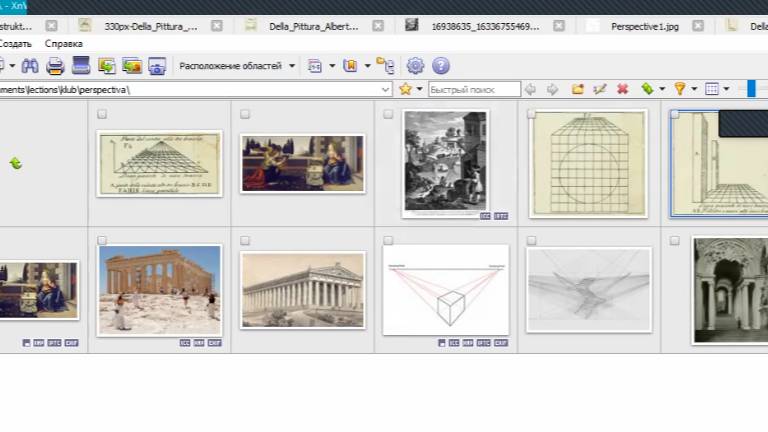Viewport: 768px width, 432px height.
Task: Tick checkbox of the pyramid grid engraving
Action: [x=102, y=114]
